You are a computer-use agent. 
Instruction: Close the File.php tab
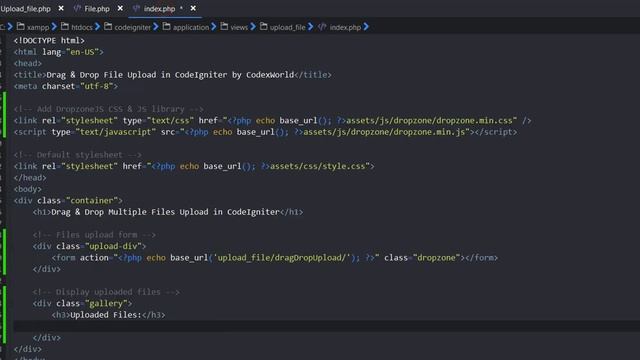pos(120,8)
